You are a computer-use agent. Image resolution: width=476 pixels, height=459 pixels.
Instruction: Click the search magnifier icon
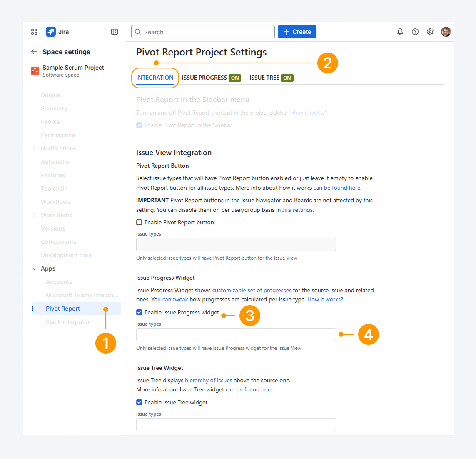tap(138, 32)
